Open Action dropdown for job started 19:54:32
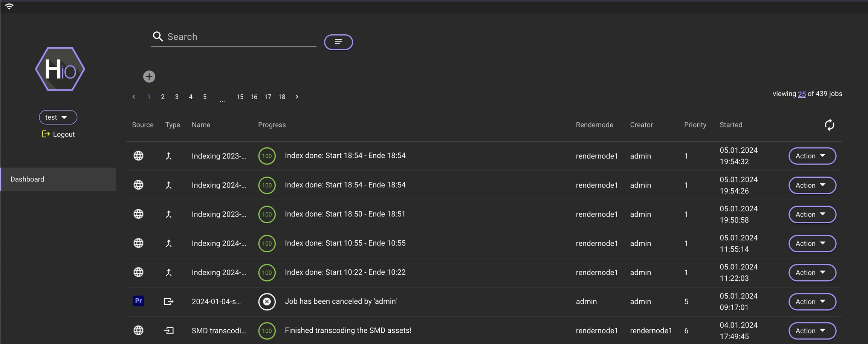The width and height of the screenshot is (868, 344). coord(812,156)
